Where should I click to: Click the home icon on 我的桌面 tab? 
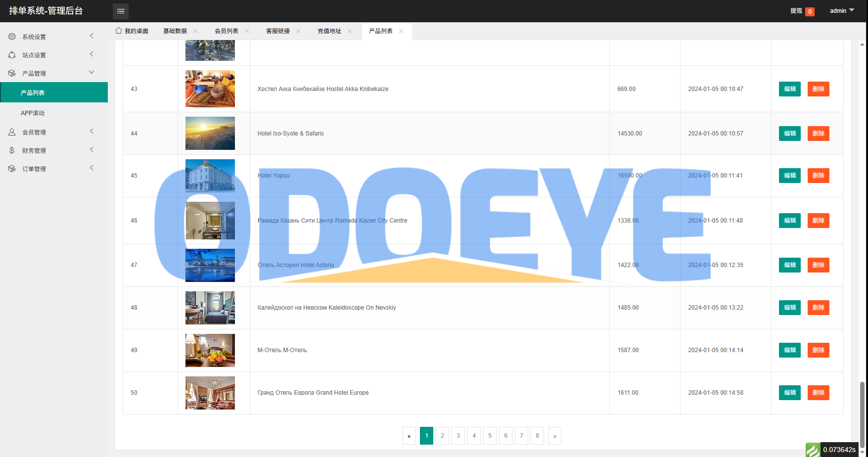119,31
